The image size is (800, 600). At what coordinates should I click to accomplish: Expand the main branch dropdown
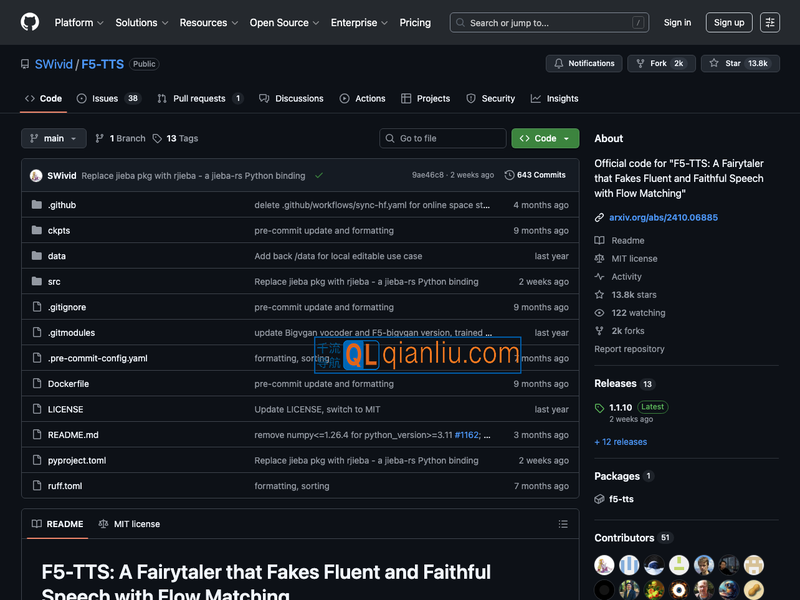pos(54,138)
